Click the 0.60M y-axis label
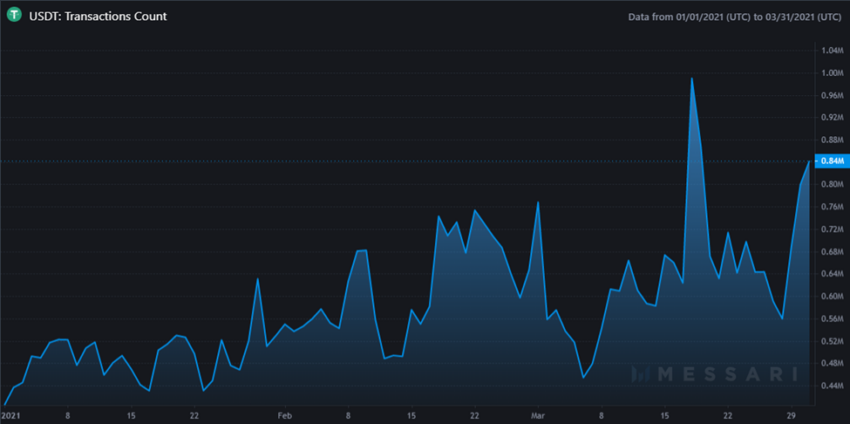The width and height of the screenshot is (850, 424). point(832,297)
